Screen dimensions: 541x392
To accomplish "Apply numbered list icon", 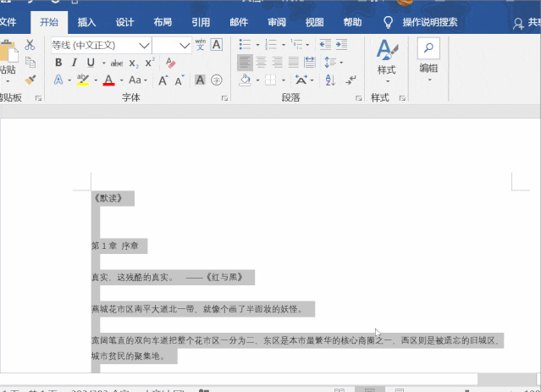I will tap(271, 44).
